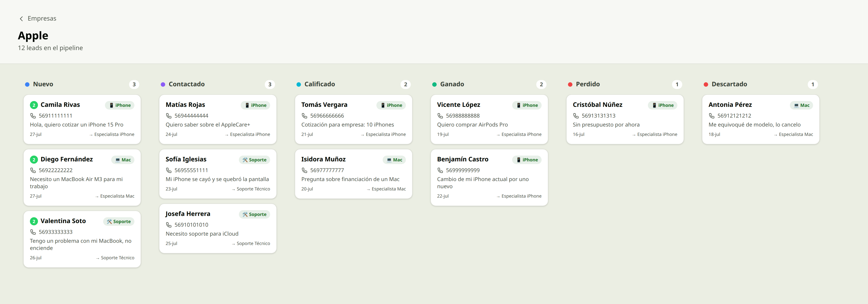
Task: Click the iPhone tag on Matías Rojas card
Action: pyautogui.click(x=255, y=105)
